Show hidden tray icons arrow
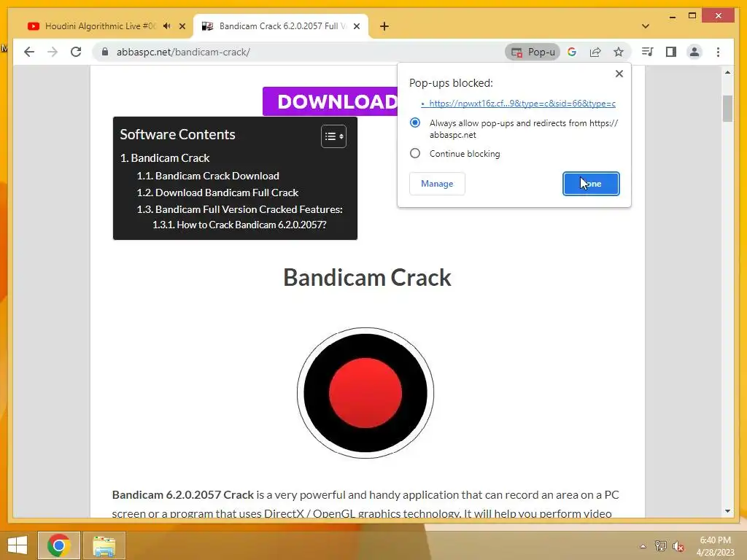The image size is (747, 560). tap(643, 546)
